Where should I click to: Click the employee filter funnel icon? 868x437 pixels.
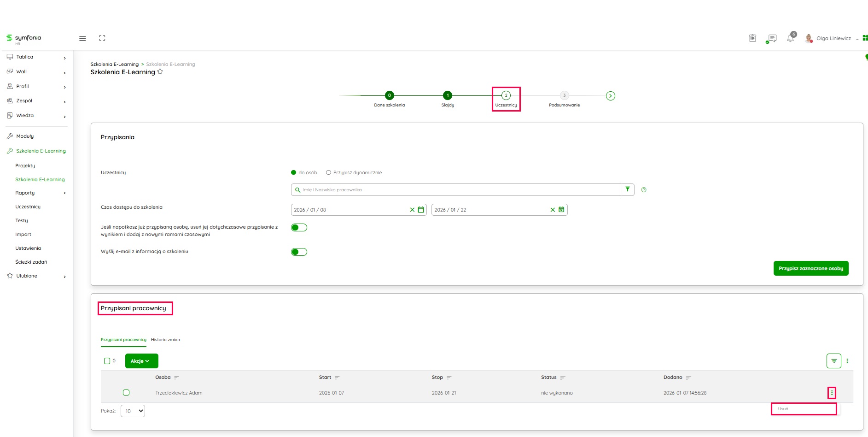point(627,189)
